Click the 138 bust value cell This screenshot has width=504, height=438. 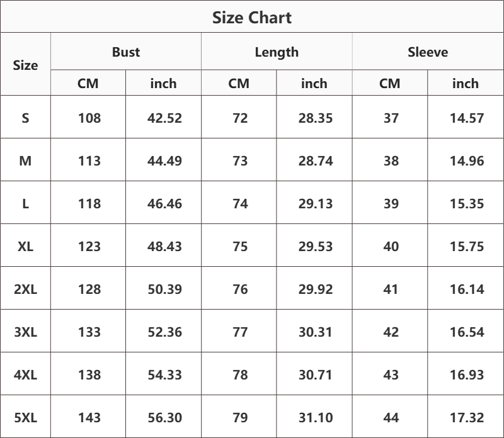point(89,374)
